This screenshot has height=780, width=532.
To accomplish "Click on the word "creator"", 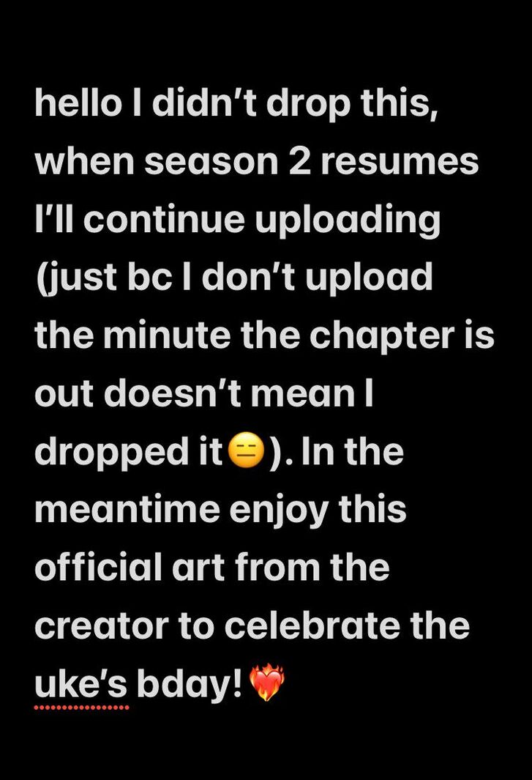I will point(102,625).
